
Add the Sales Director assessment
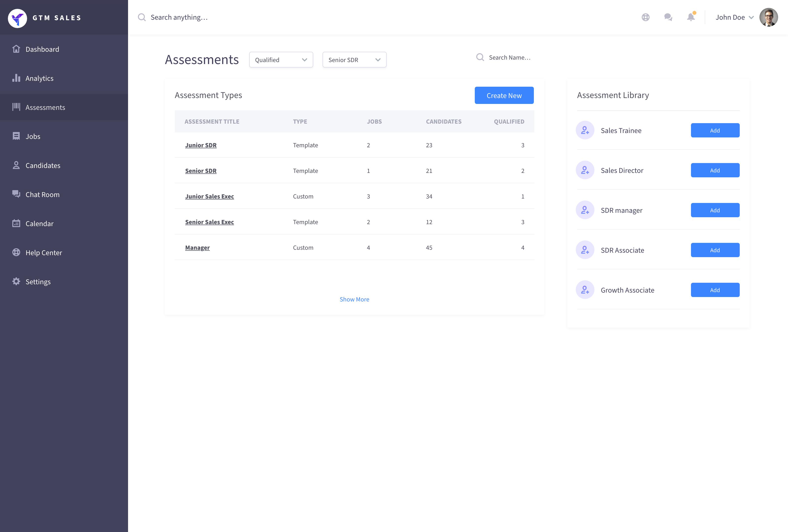[x=715, y=170]
